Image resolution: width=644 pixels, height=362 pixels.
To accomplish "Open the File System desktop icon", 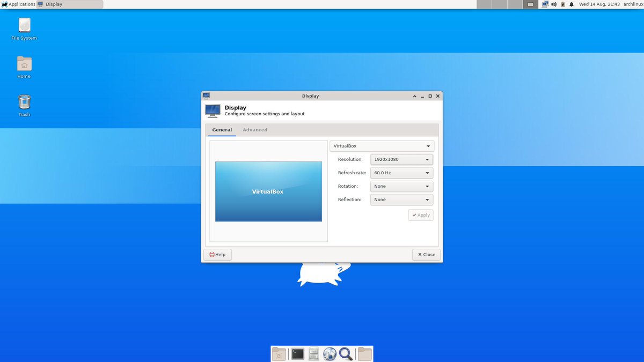I will 24,29.
